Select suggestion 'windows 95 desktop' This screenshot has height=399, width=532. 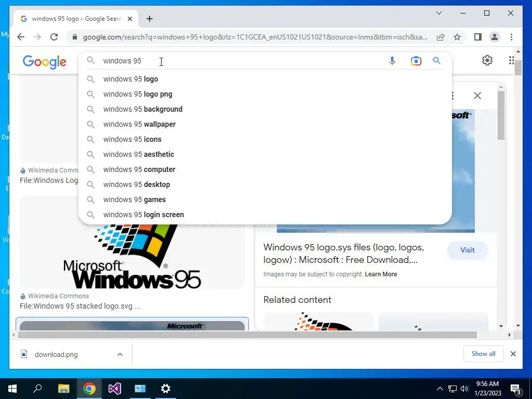pyautogui.click(x=265, y=184)
